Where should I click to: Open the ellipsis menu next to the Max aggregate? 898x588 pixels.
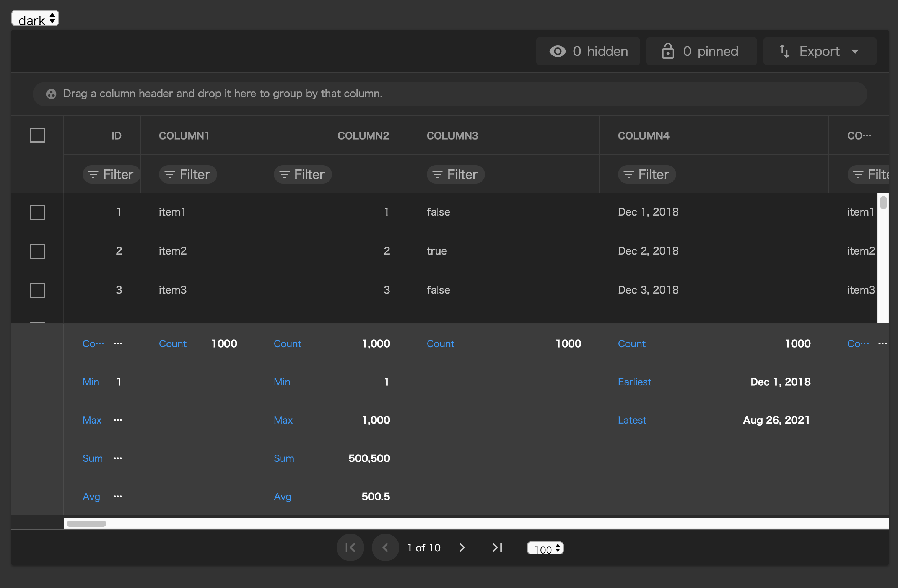click(x=117, y=420)
